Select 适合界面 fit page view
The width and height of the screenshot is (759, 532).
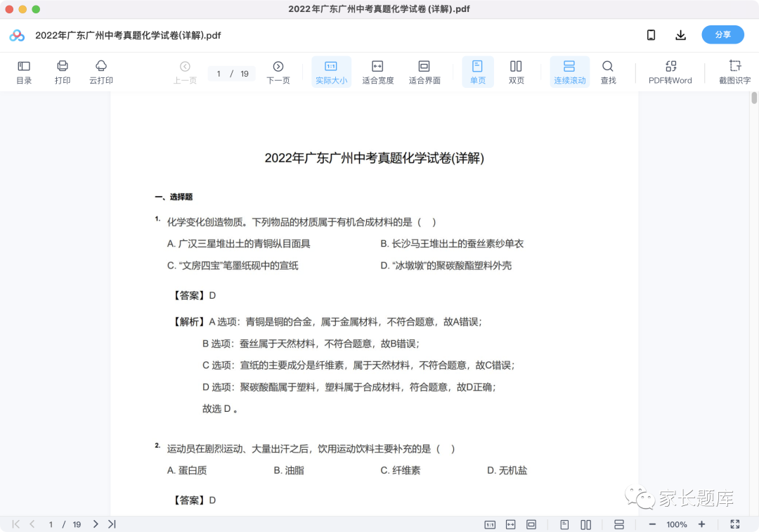point(424,72)
